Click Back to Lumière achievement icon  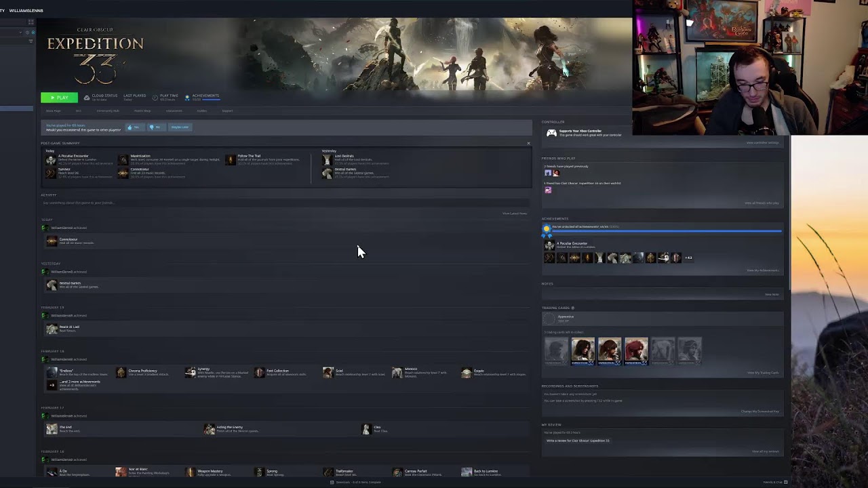click(x=466, y=472)
